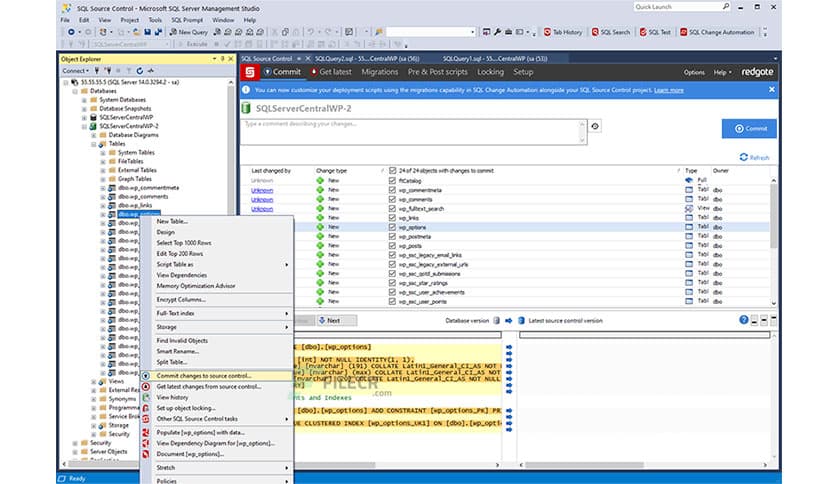
Task: Uncheck the ftCatalog checkbox
Action: tap(392, 181)
